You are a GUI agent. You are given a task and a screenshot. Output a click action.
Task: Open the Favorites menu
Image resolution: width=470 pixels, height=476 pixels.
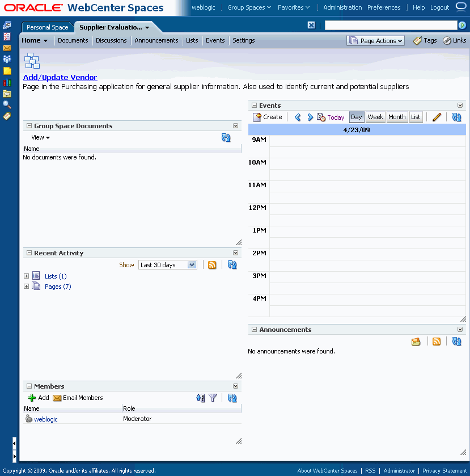coord(294,7)
